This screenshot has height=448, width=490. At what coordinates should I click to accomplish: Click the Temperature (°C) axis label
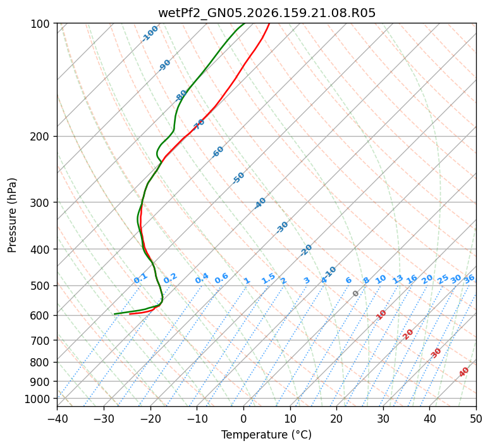pos(267,435)
